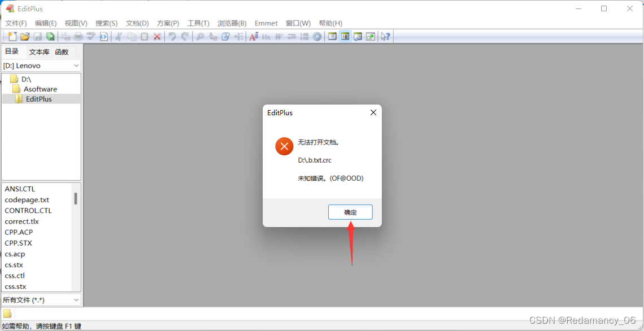Screen dimensions: 644x331
Task: Open the 窗口(W) menu
Action: (298, 23)
